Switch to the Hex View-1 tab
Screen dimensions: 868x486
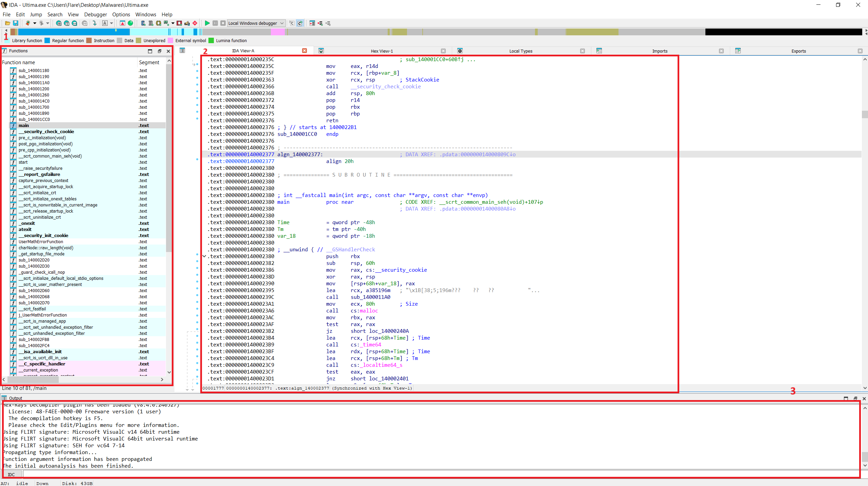[382, 51]
